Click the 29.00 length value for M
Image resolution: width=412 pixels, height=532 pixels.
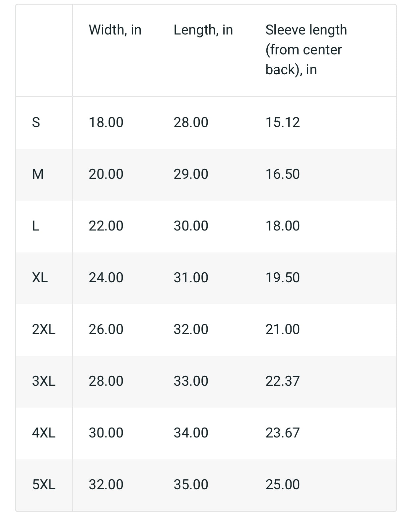(x=191, y=174)
